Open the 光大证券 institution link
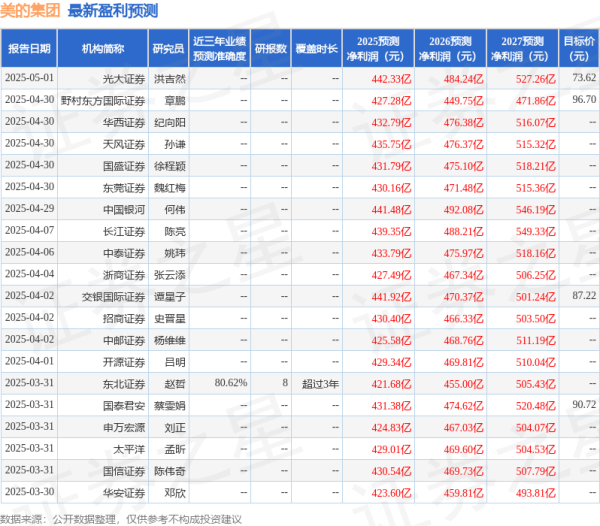The width and height of the screenshot is (600, 526). 119,78
